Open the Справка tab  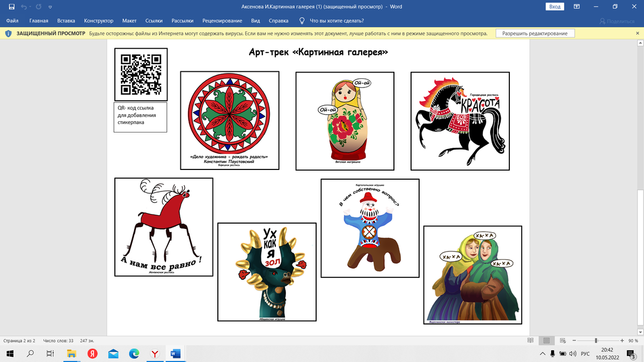coord(279,21)
